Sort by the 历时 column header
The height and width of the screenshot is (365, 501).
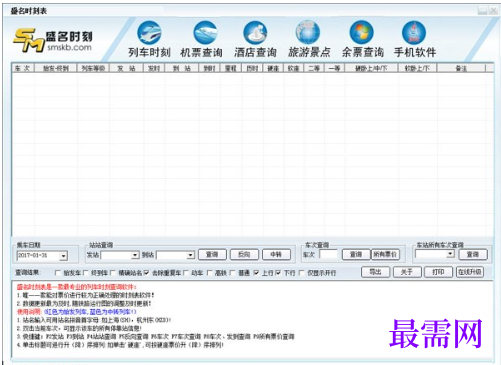click(252, 68)
